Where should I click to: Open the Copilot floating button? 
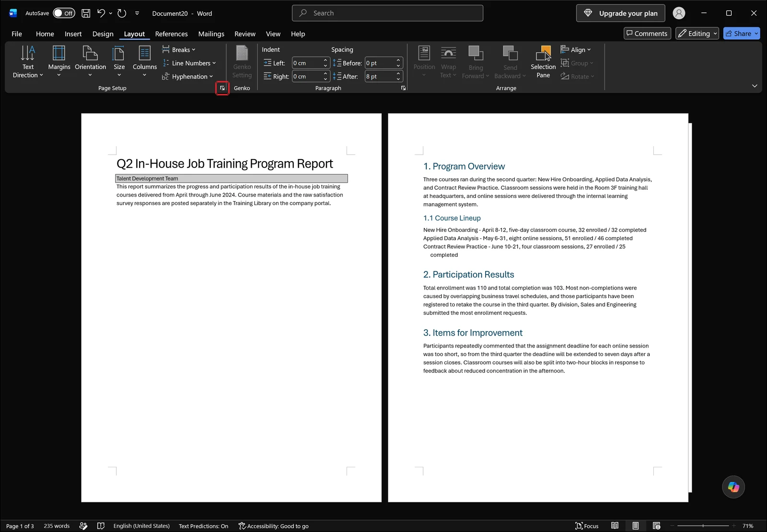[733, 487]
